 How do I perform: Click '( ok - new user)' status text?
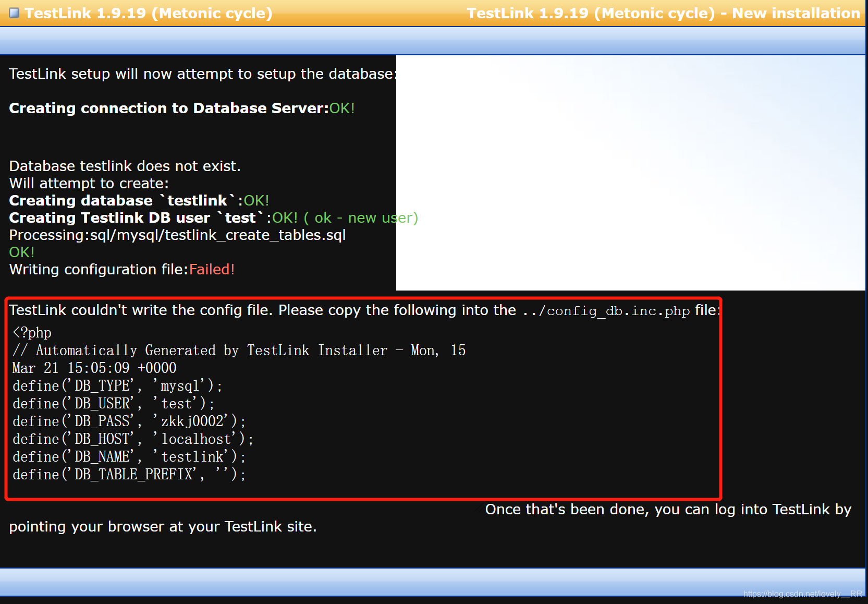[361, 218]
